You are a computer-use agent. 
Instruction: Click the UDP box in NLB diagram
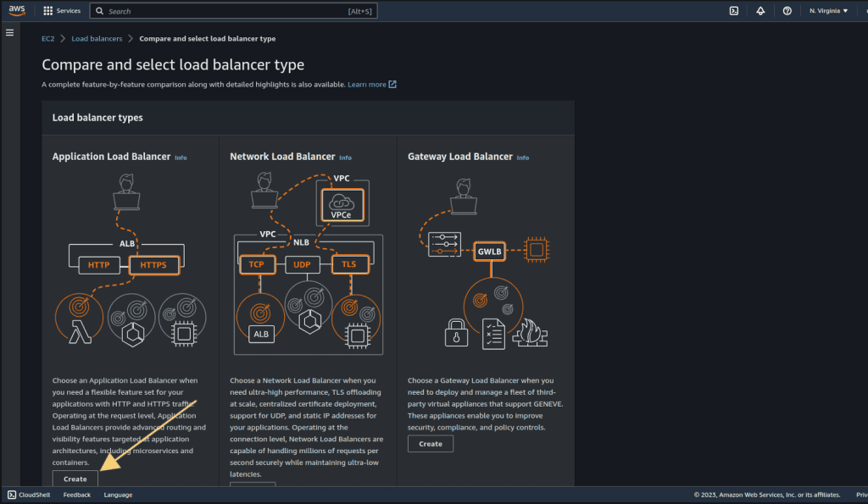tap(302, 265)
